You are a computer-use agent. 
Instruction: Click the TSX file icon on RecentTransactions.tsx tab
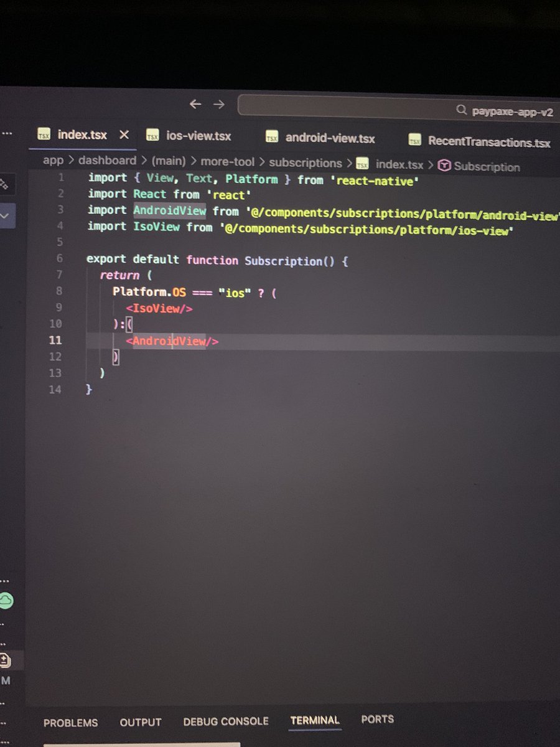point(414,141)
